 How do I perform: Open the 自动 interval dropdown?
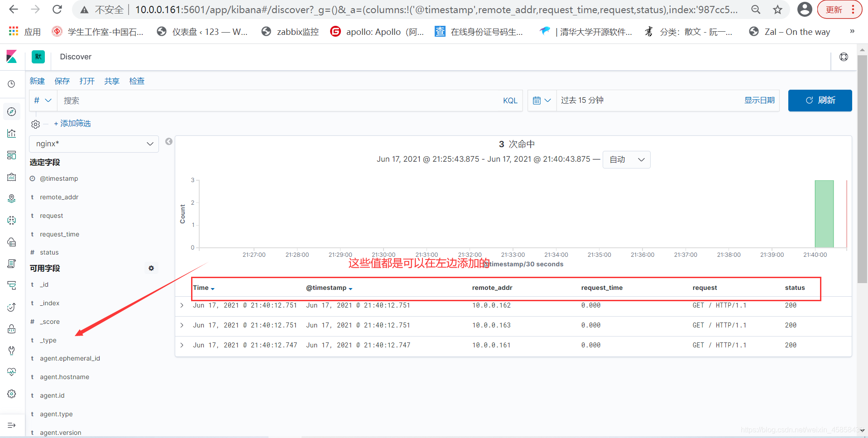point(626,159)
